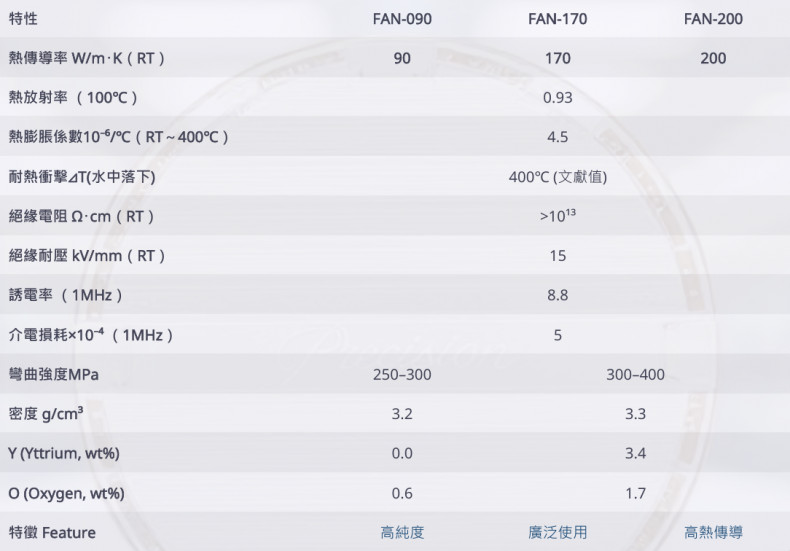790x551 pixels.
Task: Click the 400℃ (文獻值) value cell
Action: [557, 177]
